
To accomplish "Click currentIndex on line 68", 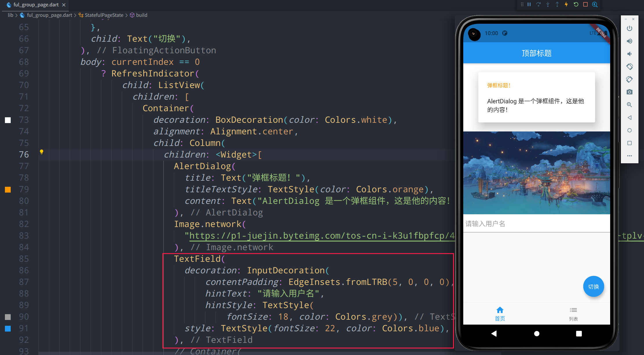I will tap(143, 62).
